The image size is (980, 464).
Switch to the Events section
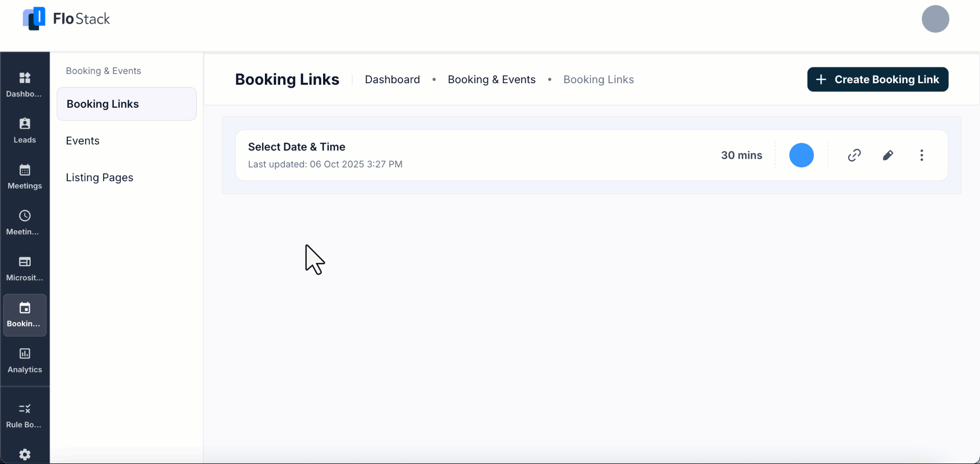pos(83,141)
